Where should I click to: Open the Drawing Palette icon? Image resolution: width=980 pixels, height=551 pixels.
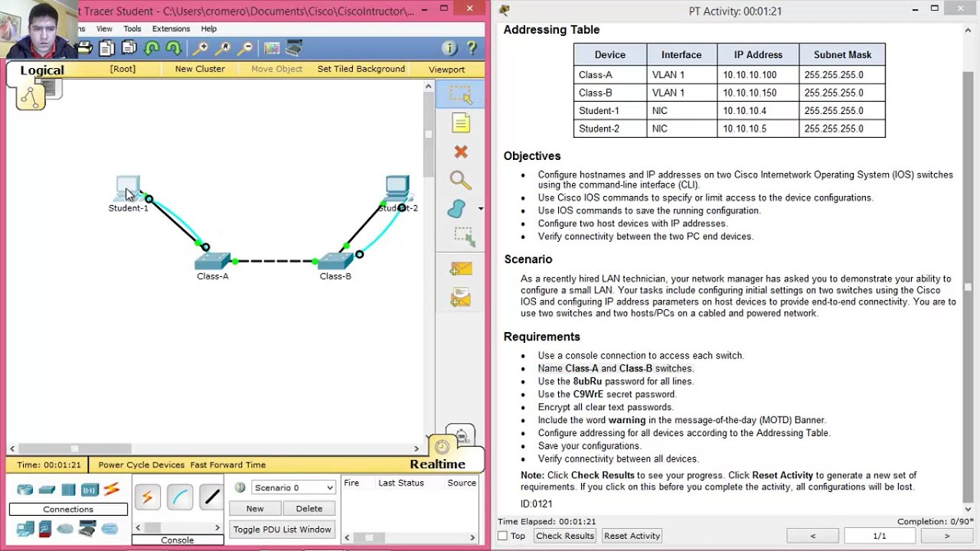pyautogui.click(x=271, y=48)
